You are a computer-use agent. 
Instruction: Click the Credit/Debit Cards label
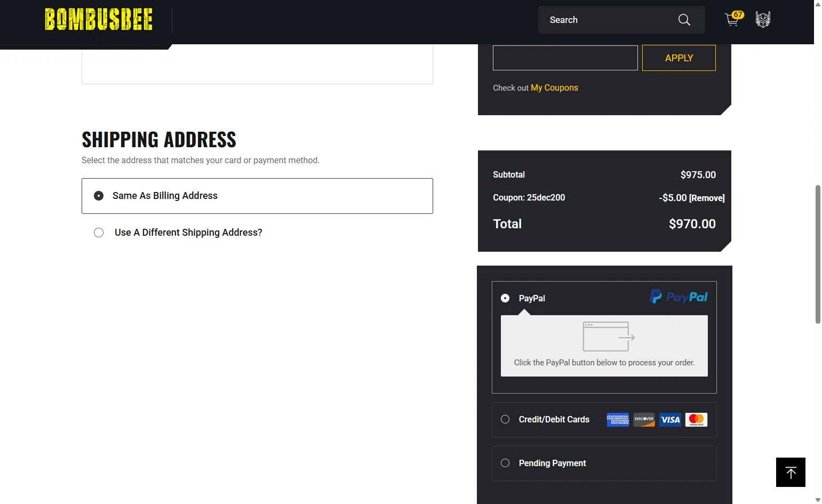(x=554, y=419)
